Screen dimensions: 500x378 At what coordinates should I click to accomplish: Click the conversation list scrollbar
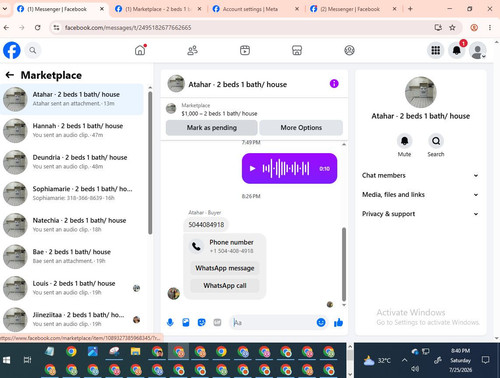150,163
